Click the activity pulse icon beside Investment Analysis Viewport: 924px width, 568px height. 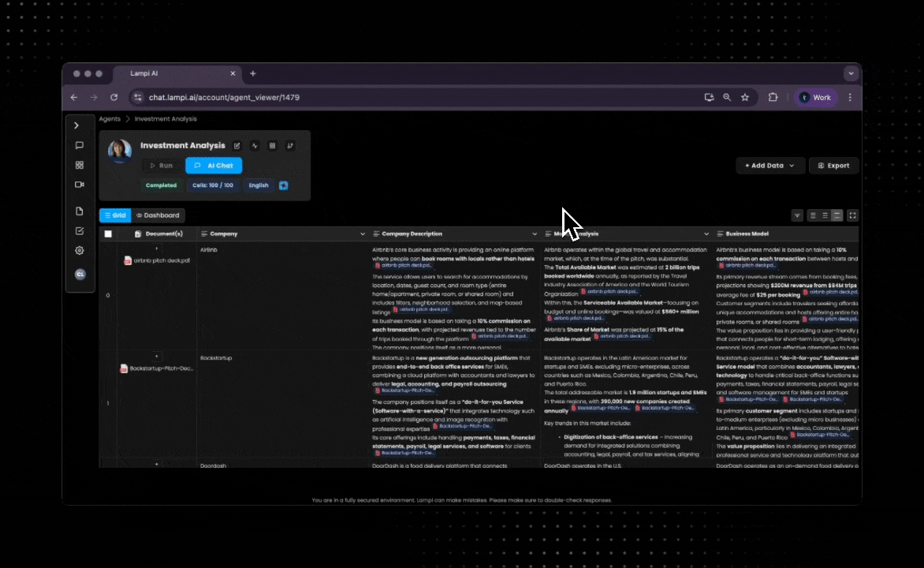255,146
